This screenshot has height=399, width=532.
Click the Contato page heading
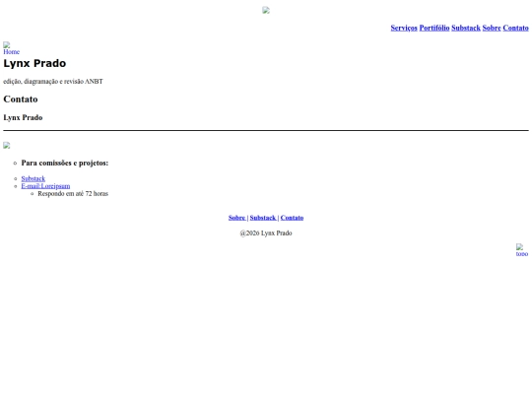[x=21, y=100]
